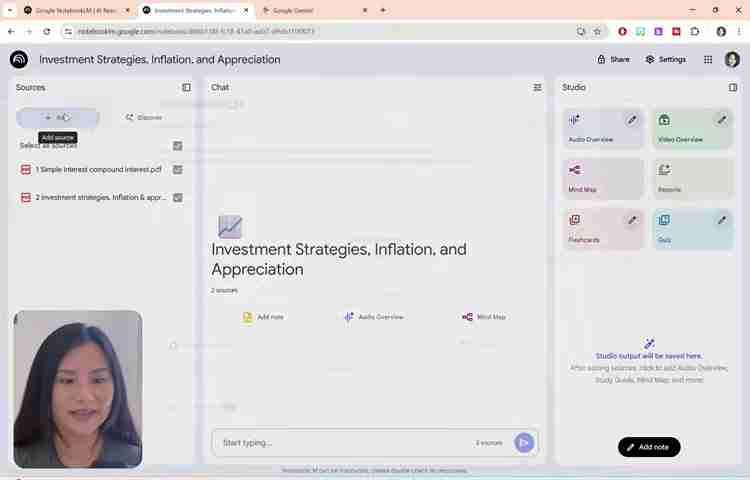Open 1 Simple interest compound interest.pdf source
This screenshot has width=750, height=480.
tap(98, 170)
